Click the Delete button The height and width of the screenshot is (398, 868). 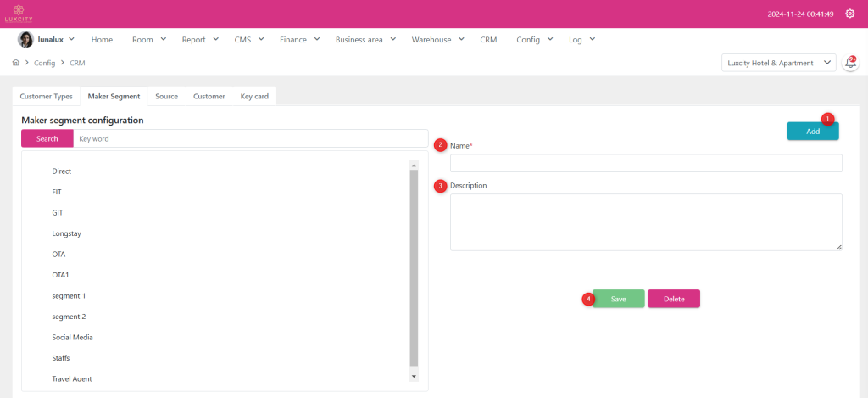coord(674,299)
